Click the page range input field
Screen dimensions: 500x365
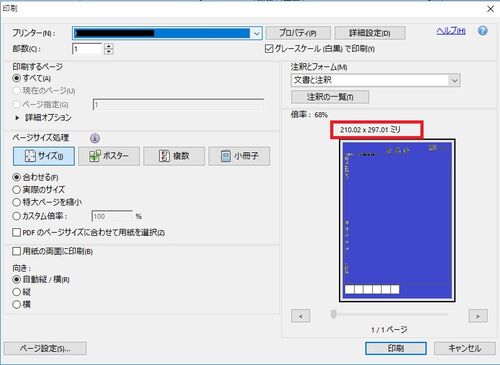[x=178, y=105]
